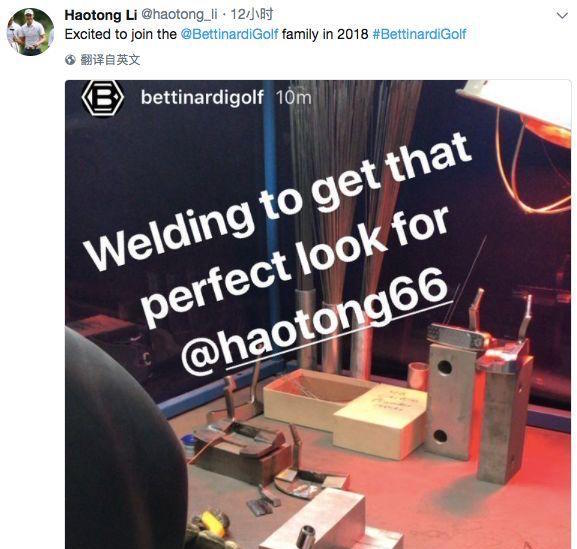Click the 'family in 2018' tweet text
577x549 pixels.
(x=325, y=34)
